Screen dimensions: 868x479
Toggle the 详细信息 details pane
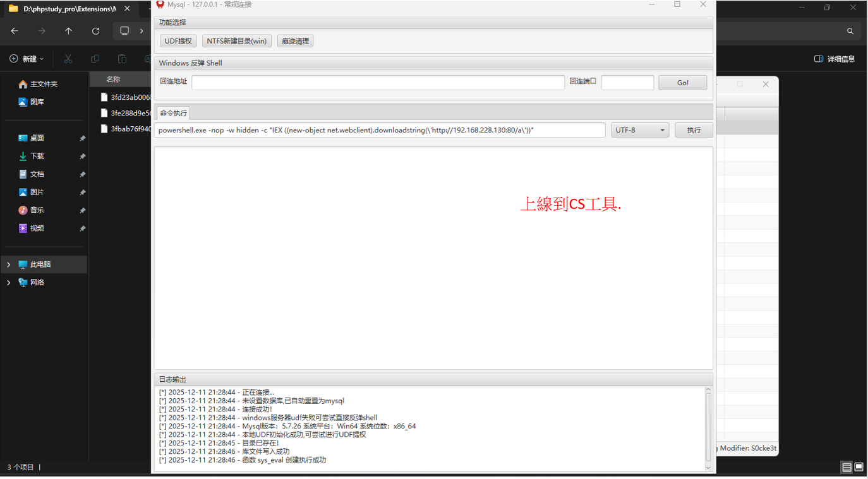[835, 59]
